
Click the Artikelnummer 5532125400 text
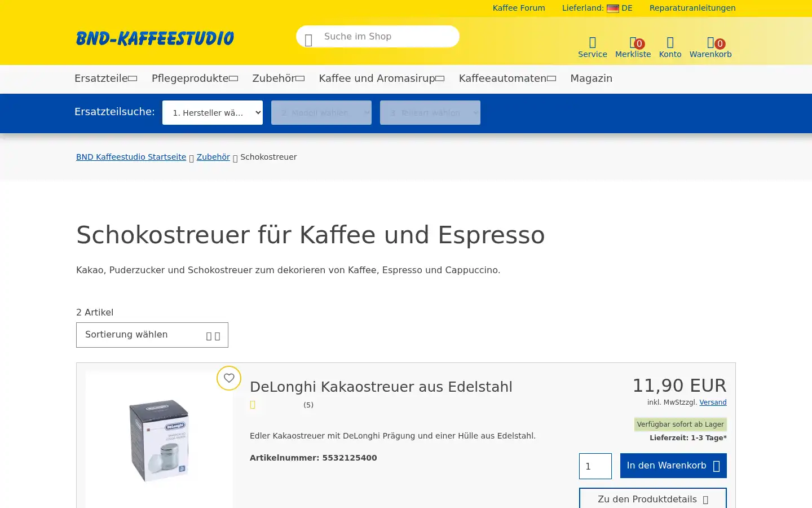314,458
